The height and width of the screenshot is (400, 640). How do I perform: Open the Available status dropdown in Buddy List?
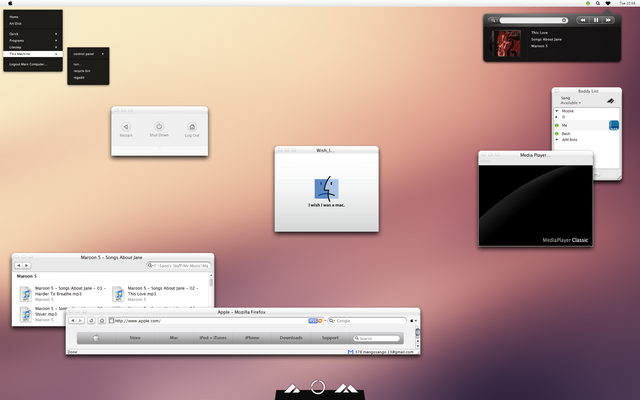pyautogui.click(x=571, y=102)
